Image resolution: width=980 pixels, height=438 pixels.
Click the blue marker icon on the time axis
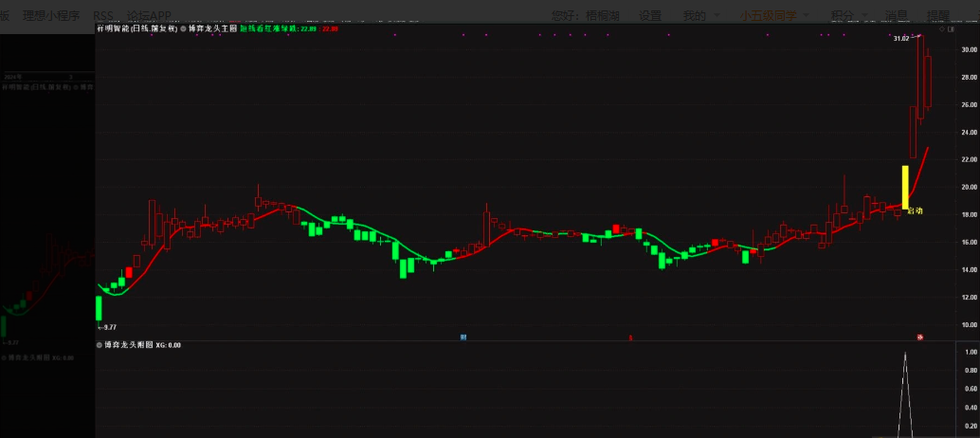[463, 337]
